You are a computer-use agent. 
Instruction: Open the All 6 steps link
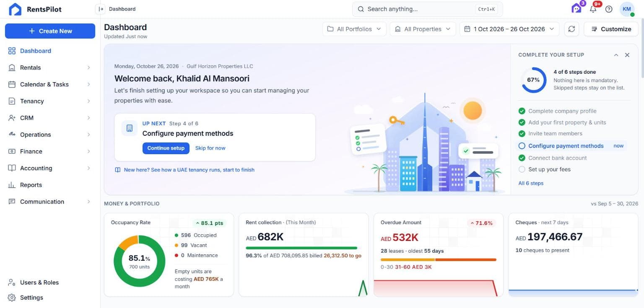click(531, 183)
